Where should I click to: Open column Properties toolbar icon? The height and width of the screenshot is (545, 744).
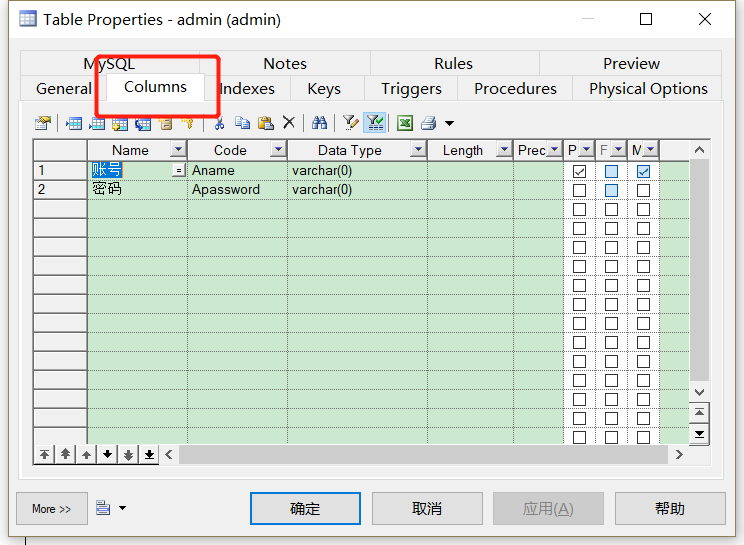43,123
